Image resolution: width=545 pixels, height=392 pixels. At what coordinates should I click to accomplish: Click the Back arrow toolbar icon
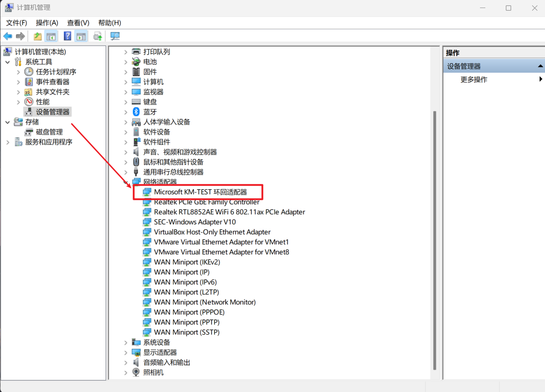coord(8,36)
